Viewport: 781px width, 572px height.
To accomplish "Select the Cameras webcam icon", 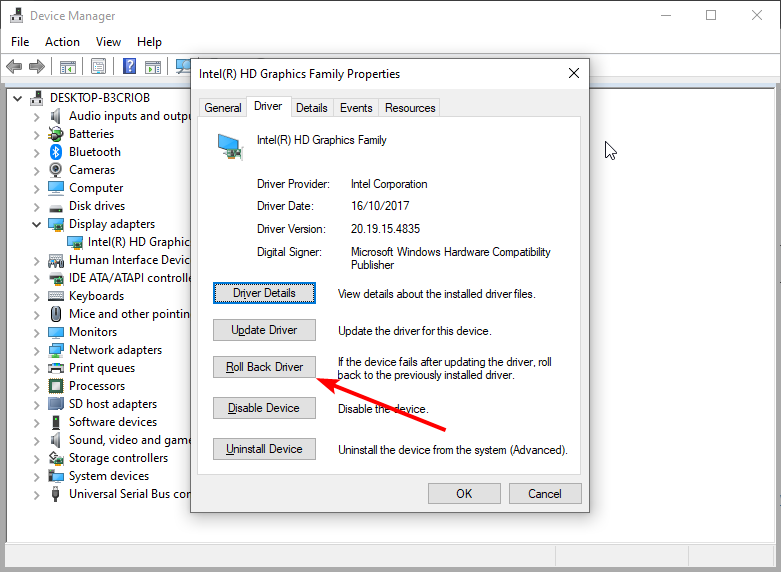I will pyautogui.click(x=56, y=170).
